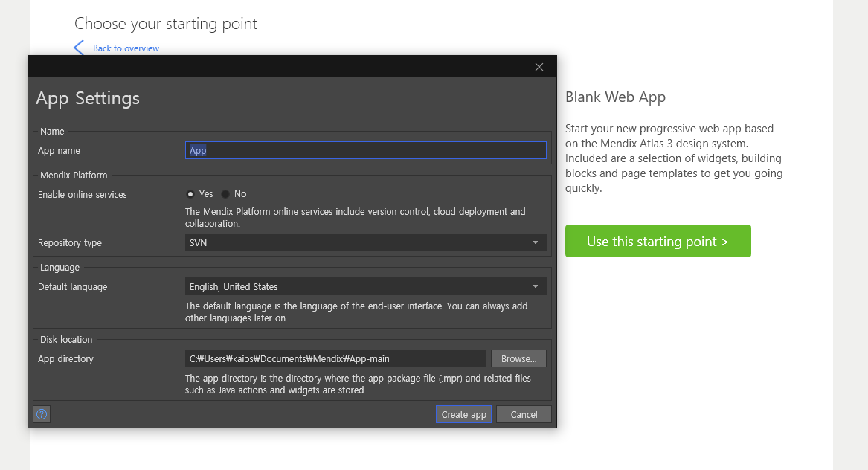
Task: Click the Mendix Platform group label
Action: 74,175
